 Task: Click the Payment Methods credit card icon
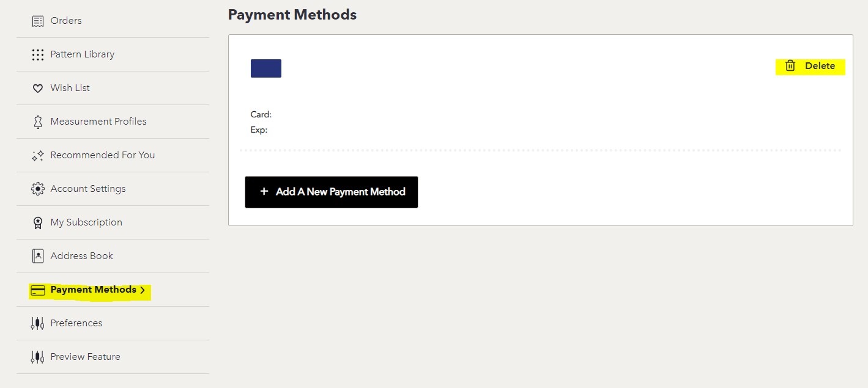pyautogui.click(x=38, y=290)
